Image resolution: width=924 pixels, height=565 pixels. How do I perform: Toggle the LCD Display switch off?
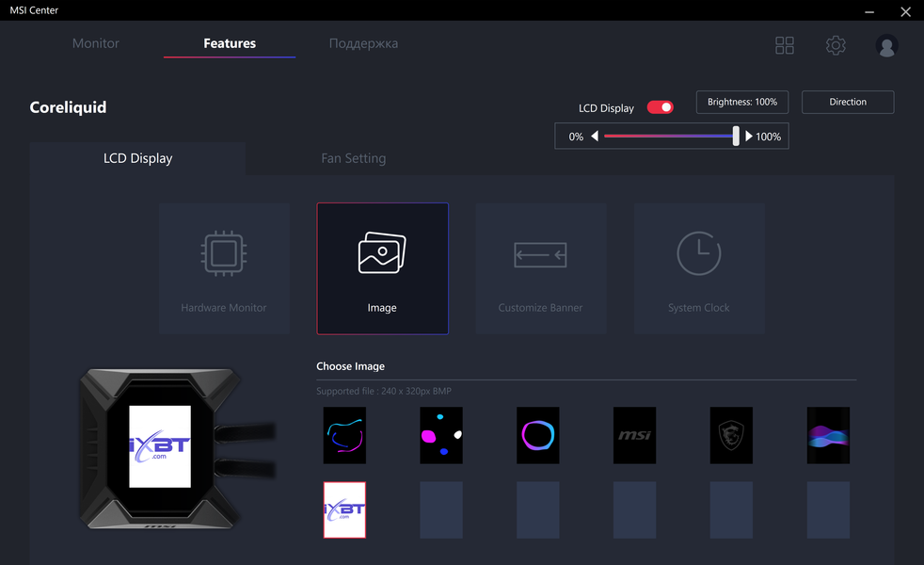point(660,107)
